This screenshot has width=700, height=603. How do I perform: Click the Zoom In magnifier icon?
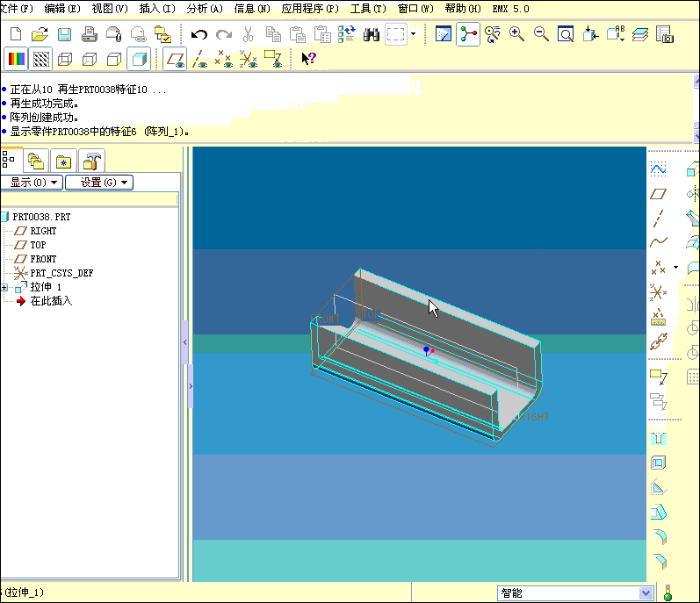coord(516,34)
